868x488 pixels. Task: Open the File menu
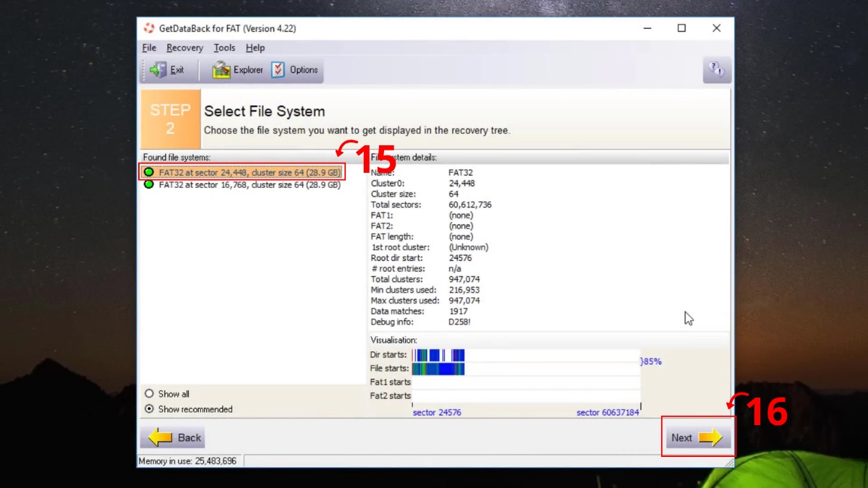[149, 48]
